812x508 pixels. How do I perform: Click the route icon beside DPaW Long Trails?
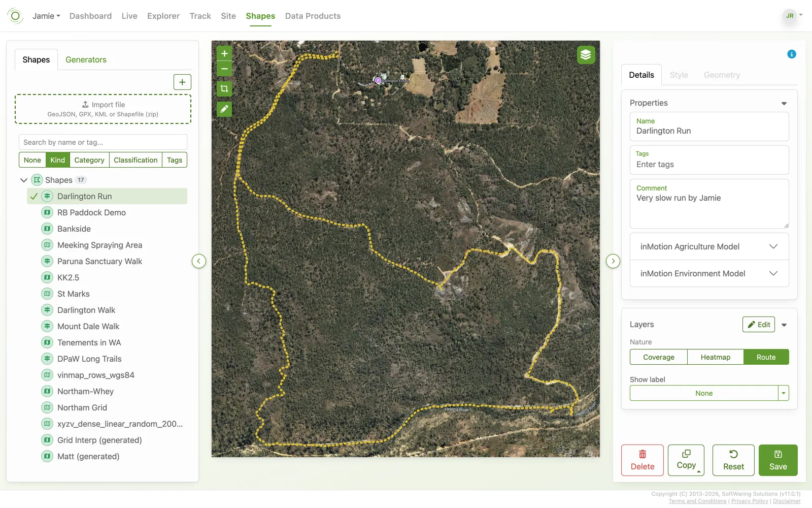(x=47, y=359)
